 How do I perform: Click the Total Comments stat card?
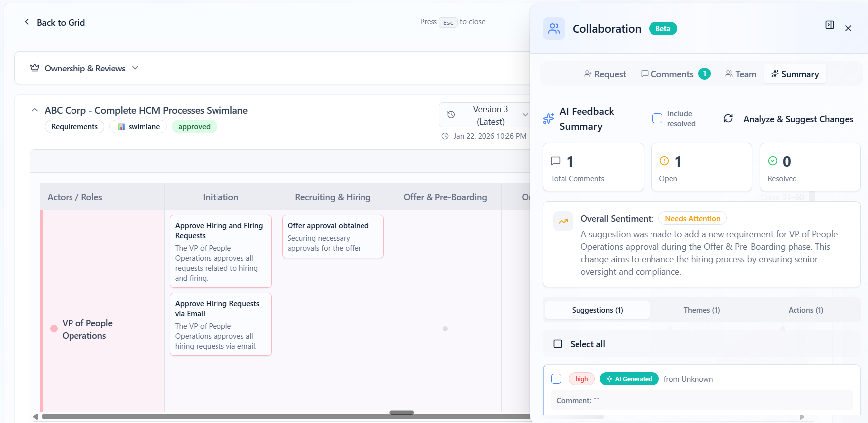593,167
